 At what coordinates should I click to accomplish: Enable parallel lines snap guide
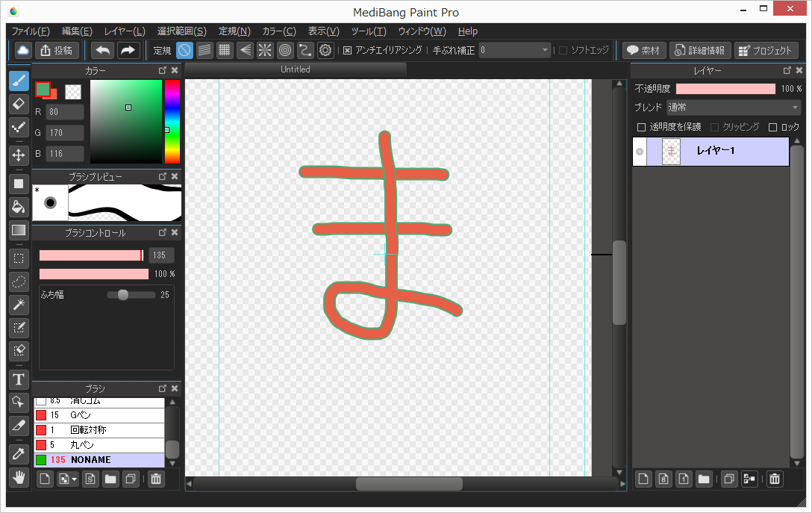(x=204, y=50)
